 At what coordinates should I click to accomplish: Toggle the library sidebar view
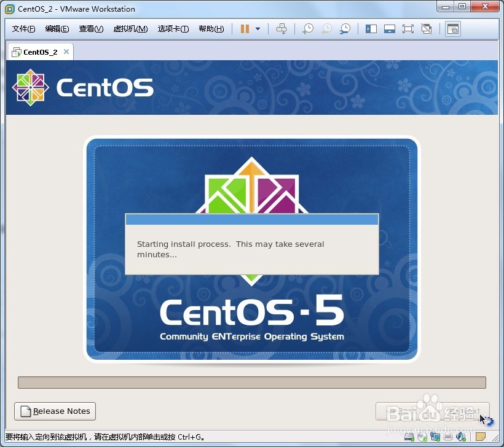[371, 29]
